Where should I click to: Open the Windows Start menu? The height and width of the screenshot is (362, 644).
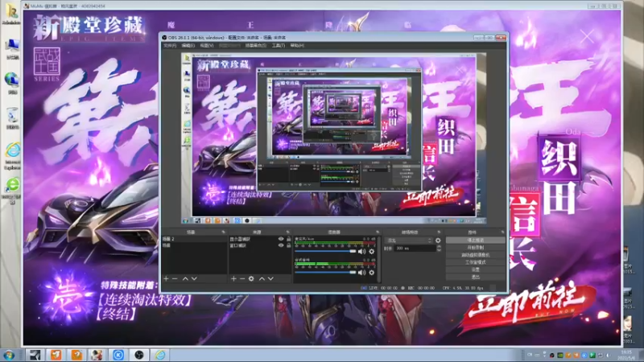click(9, 355)
